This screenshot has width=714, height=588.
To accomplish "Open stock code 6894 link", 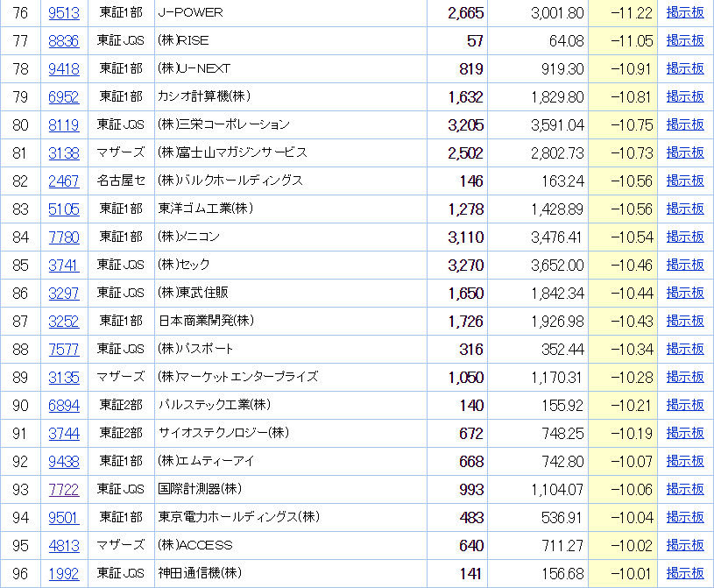I will point(64,406).
